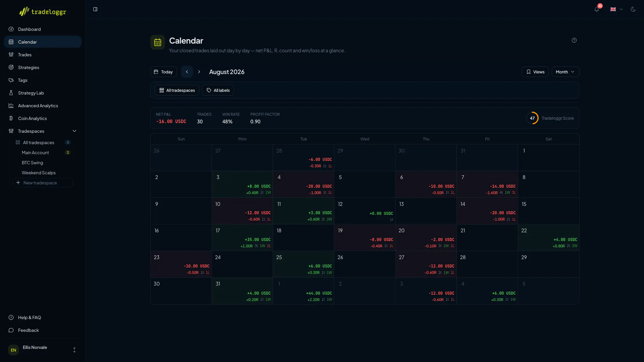Open September 1 day with +44.00 USDC

pyautogui.click(x=304, y=291)
